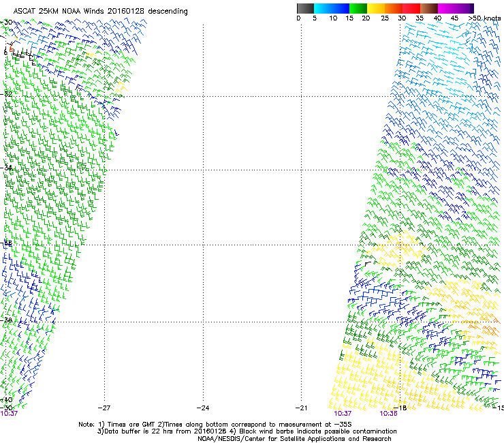Click the '-27' longitude axis label

pos(104,408)
